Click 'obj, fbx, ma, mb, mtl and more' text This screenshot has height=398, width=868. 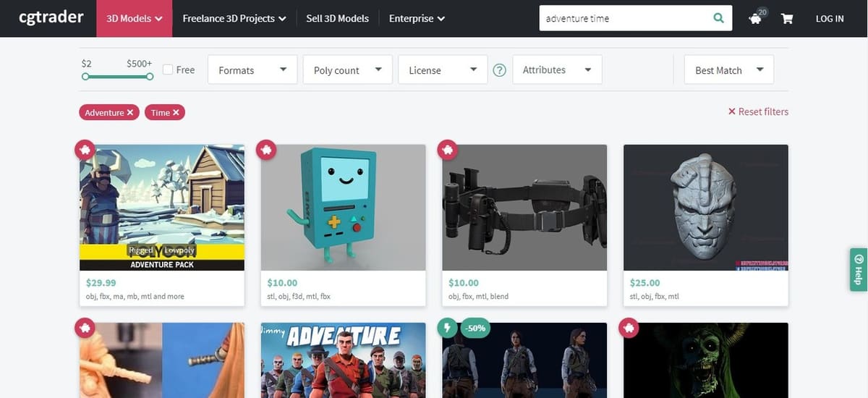pos(135,297)
